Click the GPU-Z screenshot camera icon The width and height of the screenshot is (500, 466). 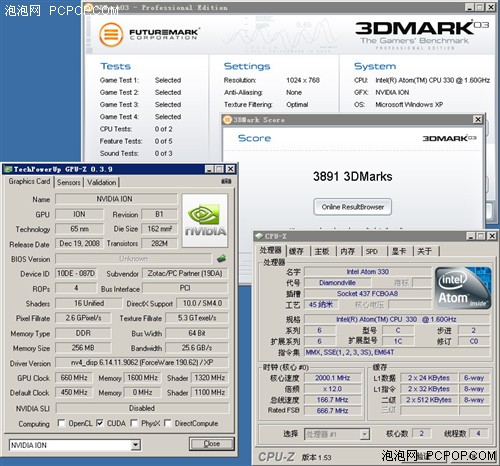tap(226, 181)
